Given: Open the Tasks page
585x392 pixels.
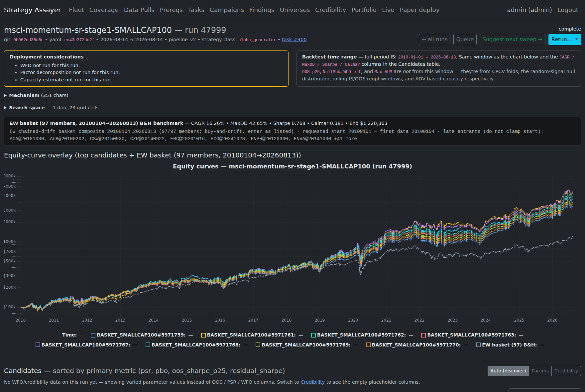Looking at the screenshot, I should tap(196, 10).
